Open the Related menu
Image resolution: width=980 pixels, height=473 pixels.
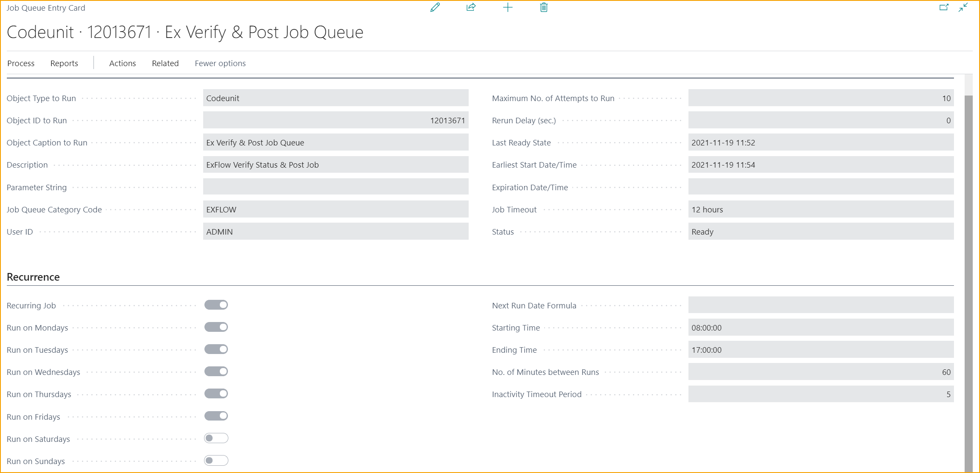165,63
